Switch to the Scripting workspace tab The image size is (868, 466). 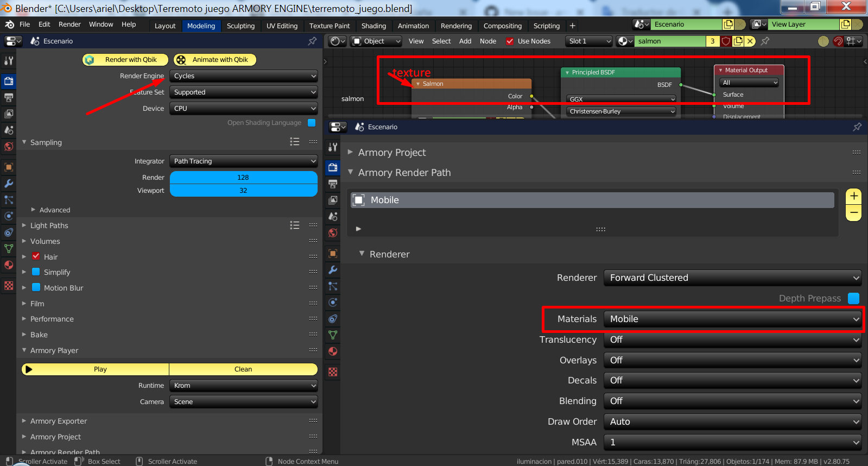click(546, 26)
